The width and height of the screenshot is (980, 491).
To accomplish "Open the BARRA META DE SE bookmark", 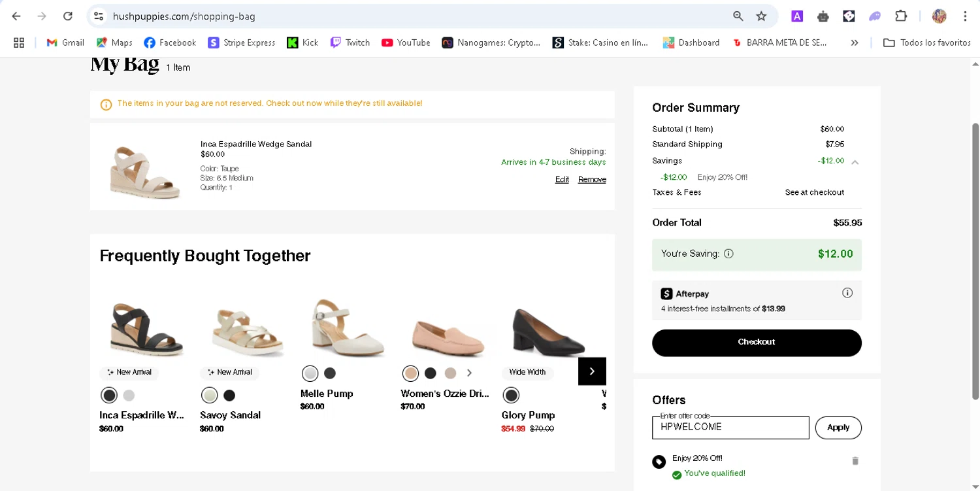I will click(779, 42).
